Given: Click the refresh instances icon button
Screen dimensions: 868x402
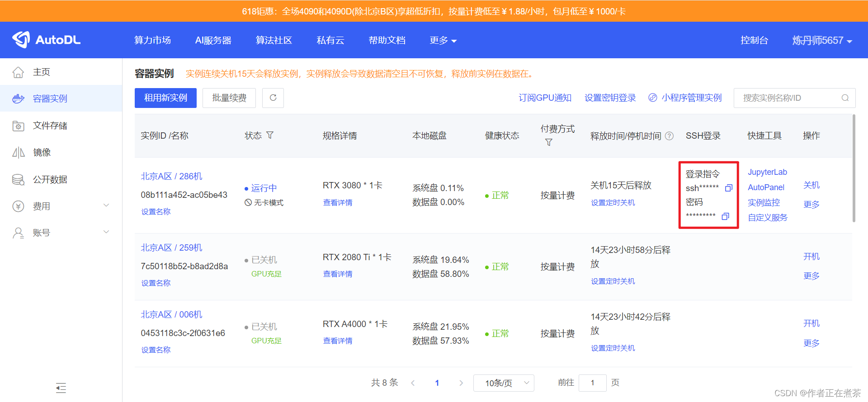Looking at the screenshot, I should [273, 98].
